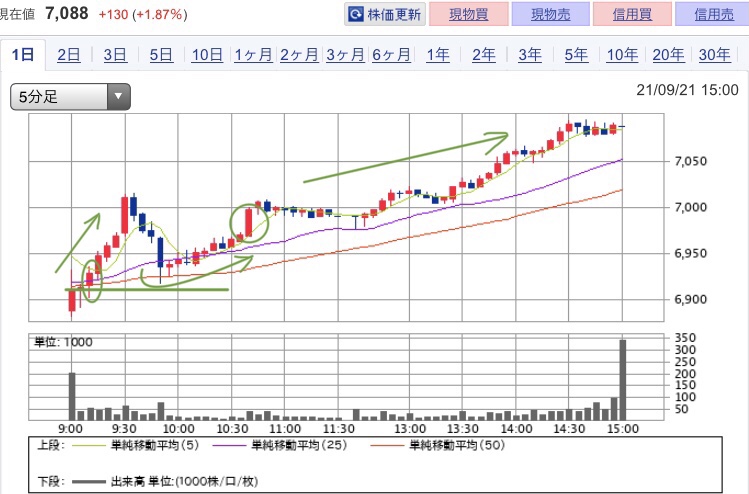Switch to the 5日 period

click(161, 55)
